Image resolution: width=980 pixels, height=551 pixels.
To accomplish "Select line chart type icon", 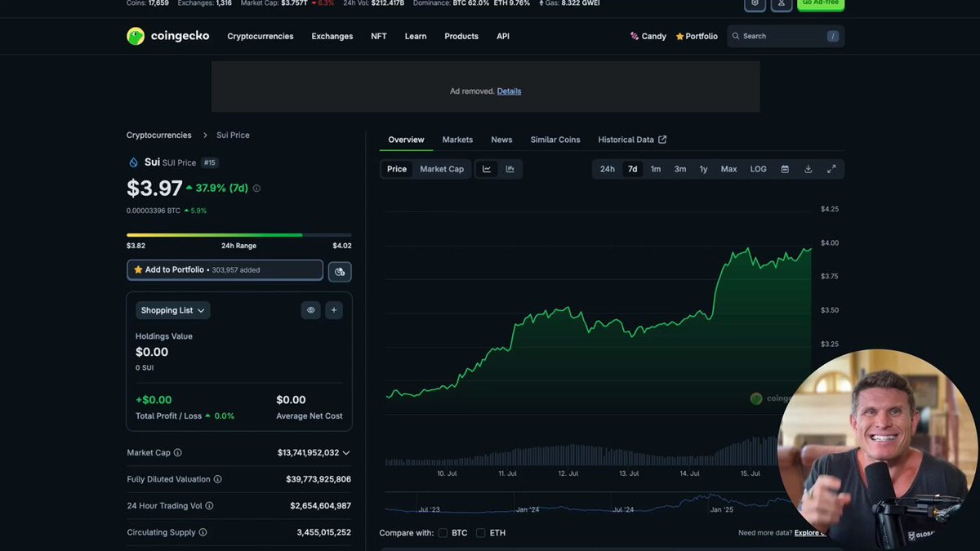I will point(487,169).
